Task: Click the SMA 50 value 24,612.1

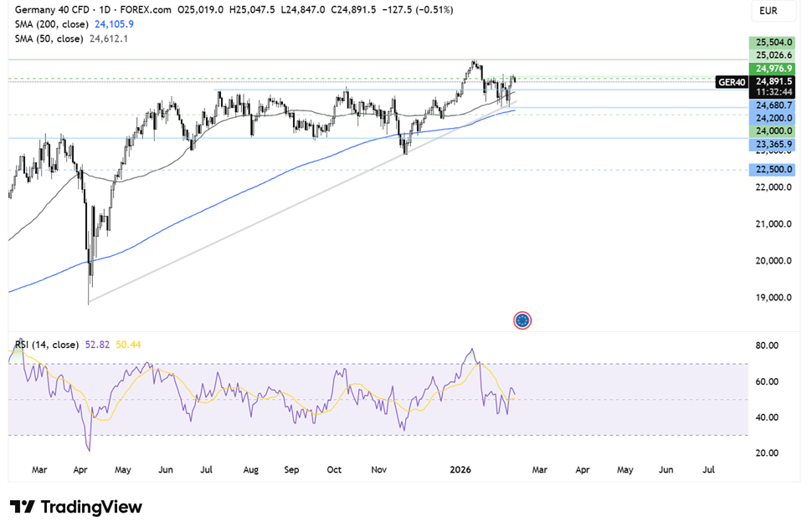Action: tap(109, 38)
